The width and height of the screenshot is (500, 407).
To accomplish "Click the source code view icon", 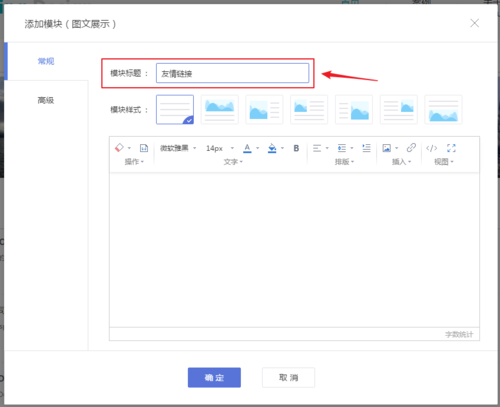I will click(431, 148).
